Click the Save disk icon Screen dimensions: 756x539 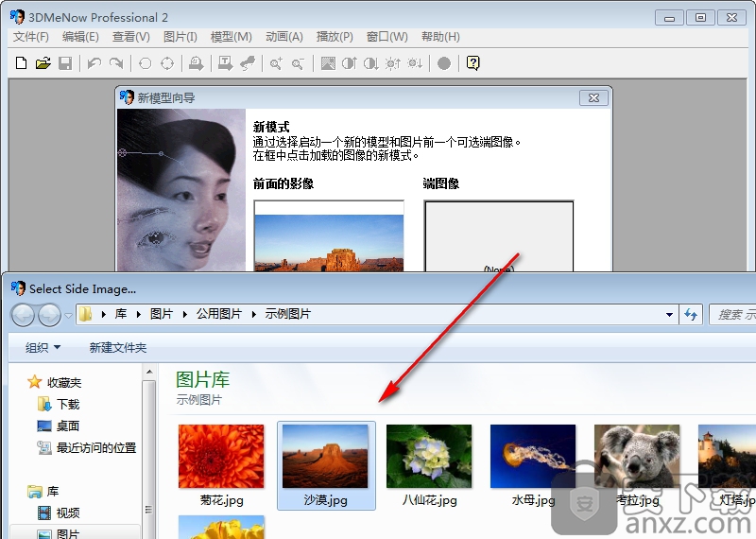coord(65,63)
